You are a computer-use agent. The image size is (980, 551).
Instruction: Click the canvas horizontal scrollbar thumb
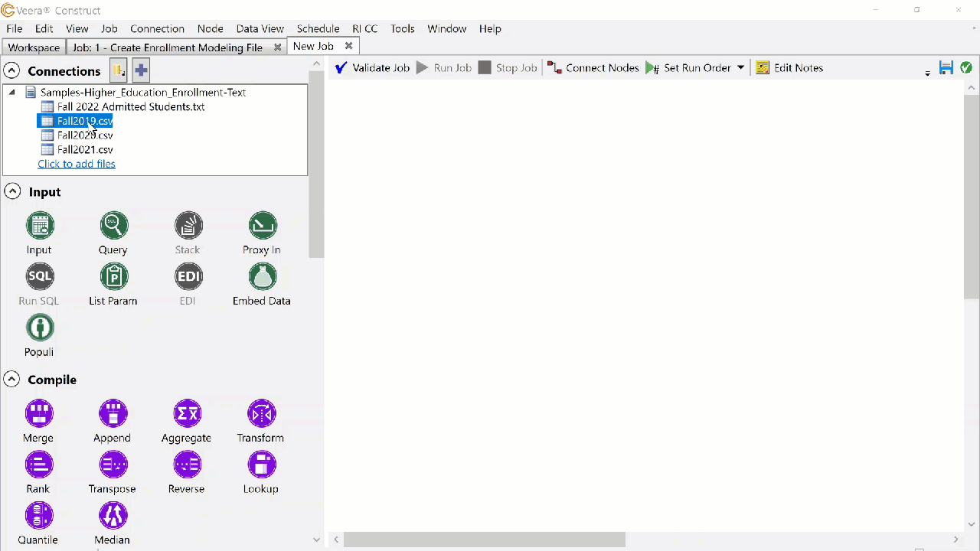(x=485, y=540)
